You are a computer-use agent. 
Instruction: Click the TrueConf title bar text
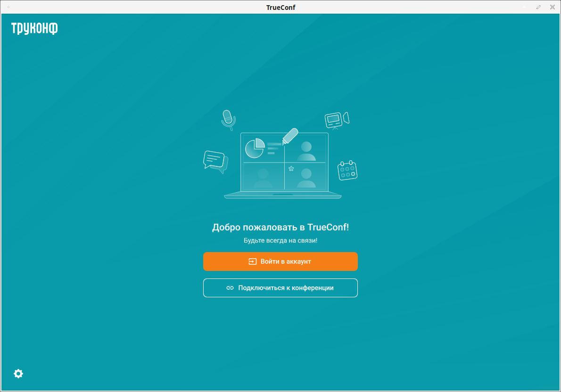[280, 8]
